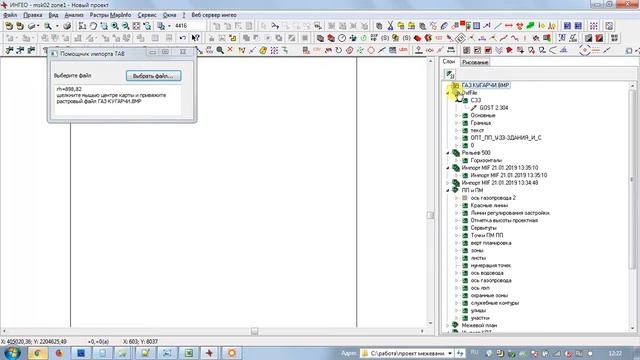Screen dimensions: 640x360
Task: Click the undo arrow icon
Action: [182, 38]
